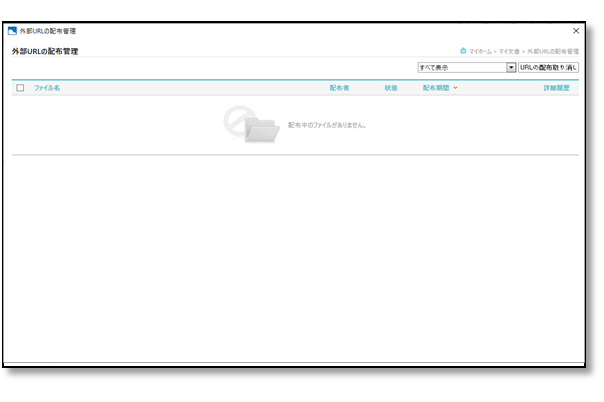604x402 pixels.
Task: Click the 詳細履歴 column header
Action: 556,88
